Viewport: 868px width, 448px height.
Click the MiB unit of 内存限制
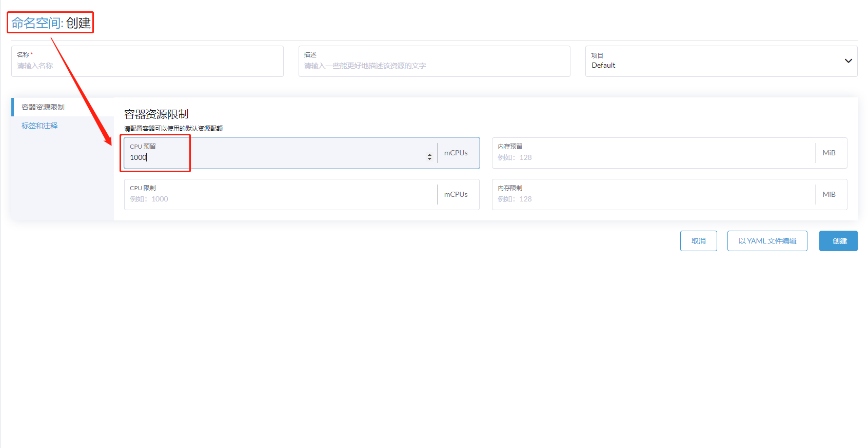[x=829, y=194]
